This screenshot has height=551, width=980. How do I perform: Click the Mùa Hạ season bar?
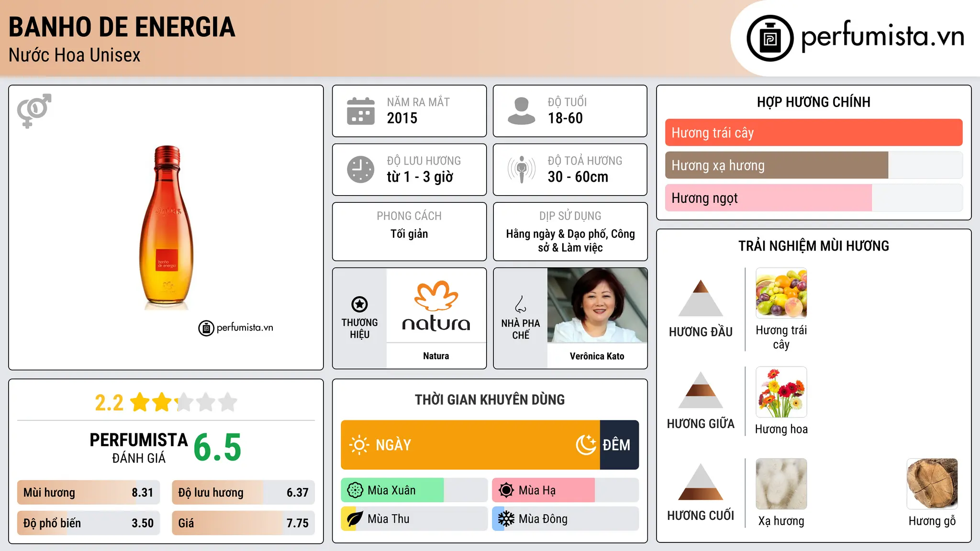click(565, 490)
